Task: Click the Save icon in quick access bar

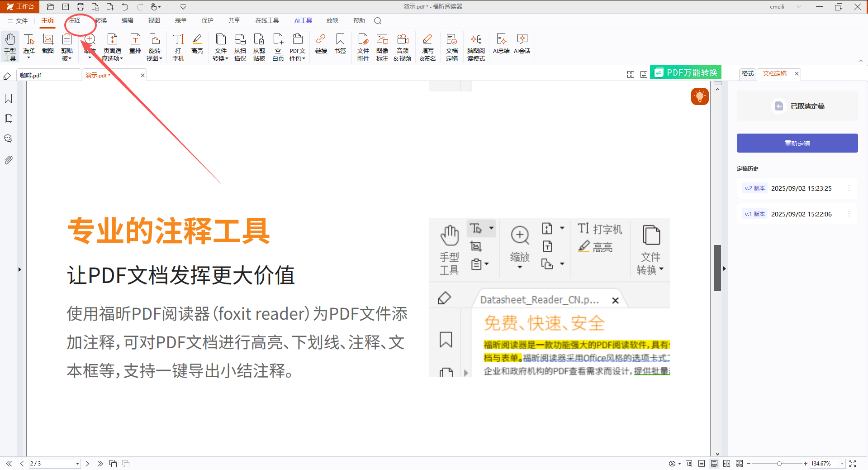Action: (66, 7)
